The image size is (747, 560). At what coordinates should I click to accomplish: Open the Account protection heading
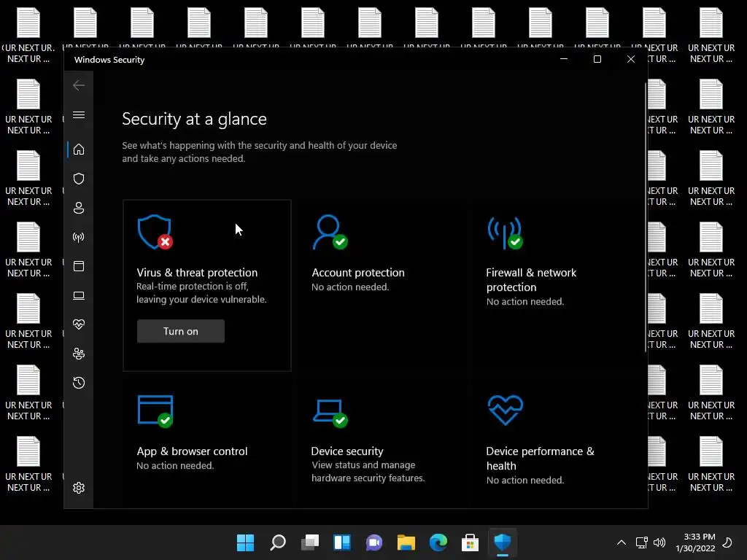357,273
